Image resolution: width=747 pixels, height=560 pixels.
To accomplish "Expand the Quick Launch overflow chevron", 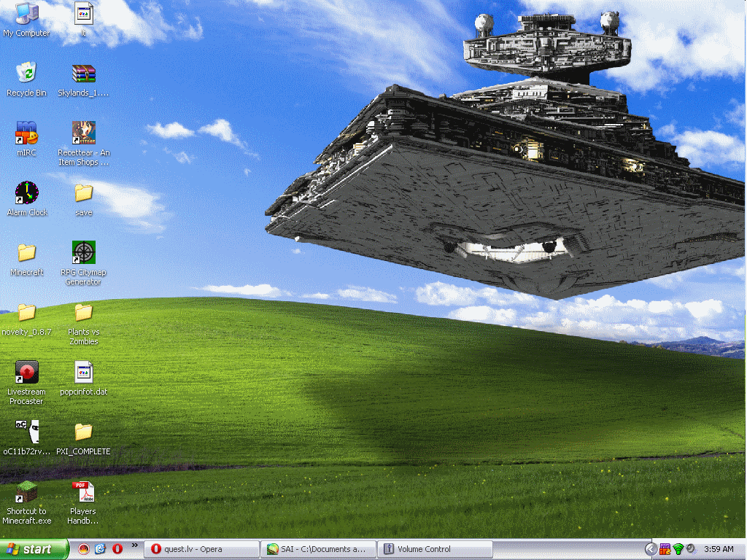I will (x=134, y=545).
